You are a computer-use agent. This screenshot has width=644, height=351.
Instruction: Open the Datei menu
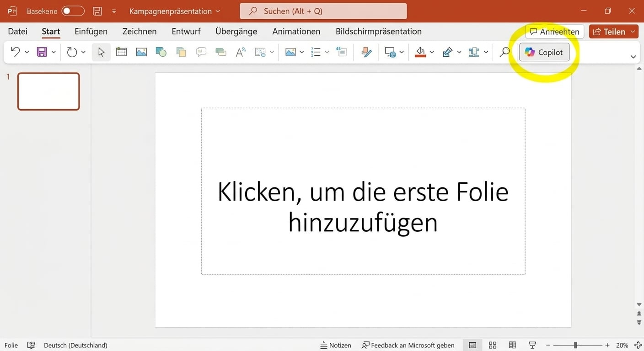(18, 31)
